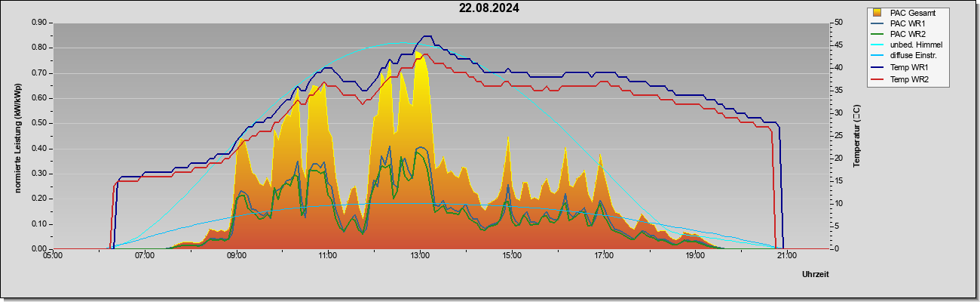Click the Temperatur right axis title
Screen dimensions: 980x302
tap(856, 136)
